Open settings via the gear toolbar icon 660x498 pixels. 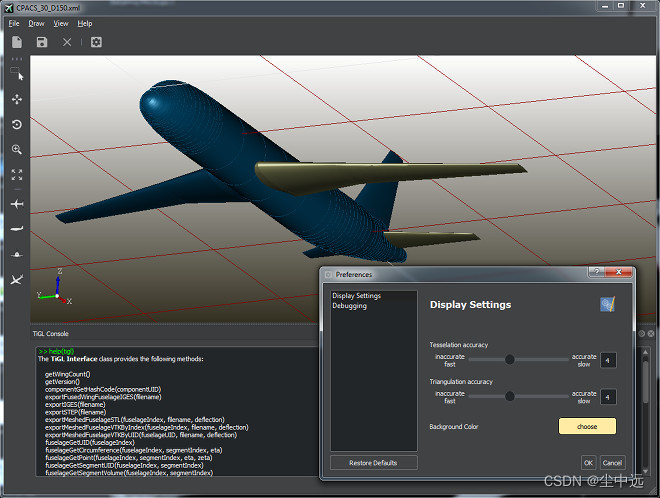pyautogui.click(x=96, y=42)
